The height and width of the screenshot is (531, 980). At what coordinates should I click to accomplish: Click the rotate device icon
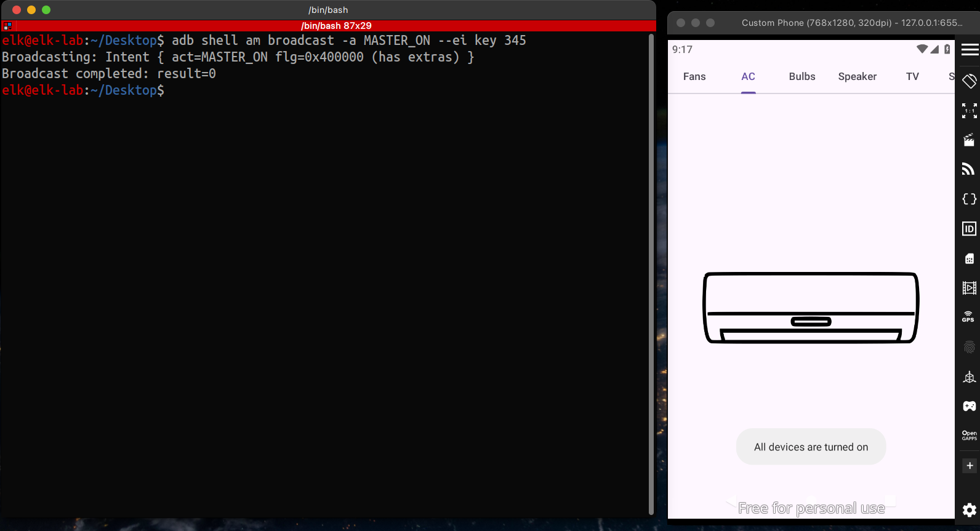[x=970, y=81]
